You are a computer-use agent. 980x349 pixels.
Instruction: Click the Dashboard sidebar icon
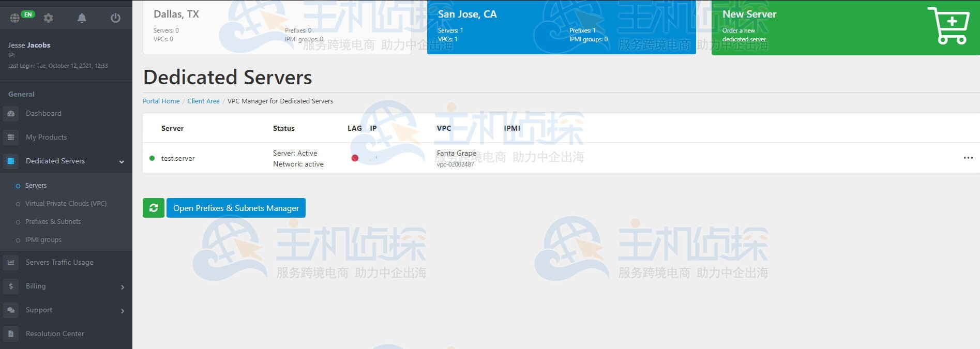[x=11, y=114]
